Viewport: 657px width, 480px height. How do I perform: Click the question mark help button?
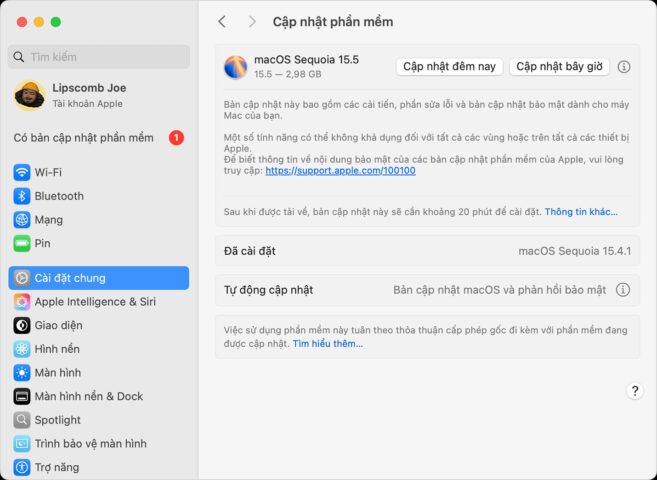pos(635,391)
